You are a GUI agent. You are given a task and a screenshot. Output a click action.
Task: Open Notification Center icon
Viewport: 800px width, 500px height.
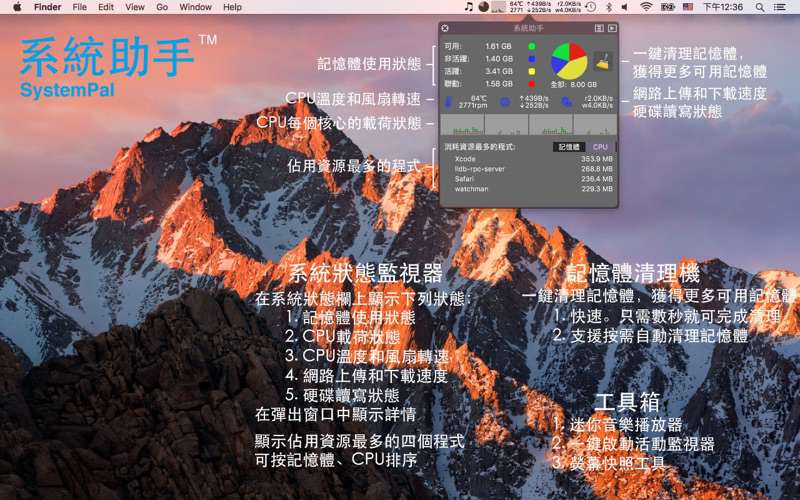pyautogui.click(x=780, y=7)
